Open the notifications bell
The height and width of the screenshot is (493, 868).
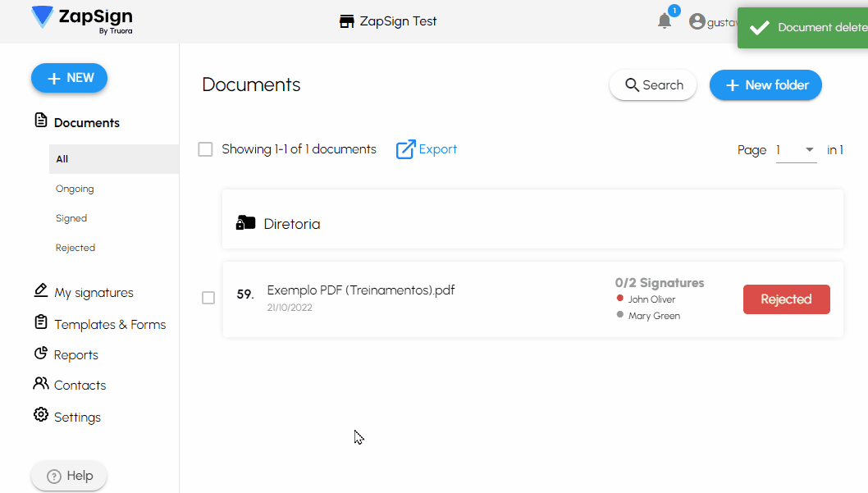(x=665, y=22)
